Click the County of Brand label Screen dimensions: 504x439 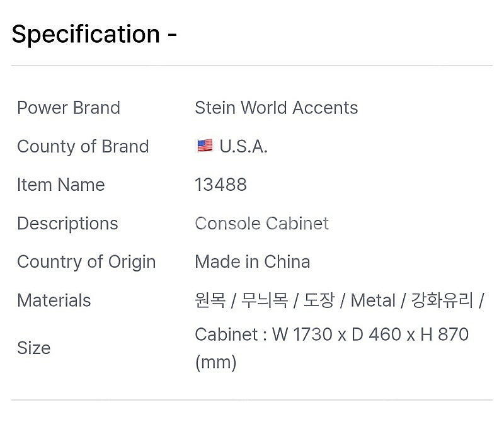click(83, 147)
